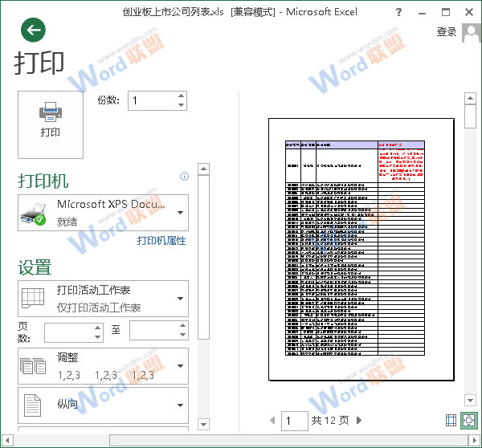Toggle zoom to page icon
482x448 pixels.
coord(468,420)
